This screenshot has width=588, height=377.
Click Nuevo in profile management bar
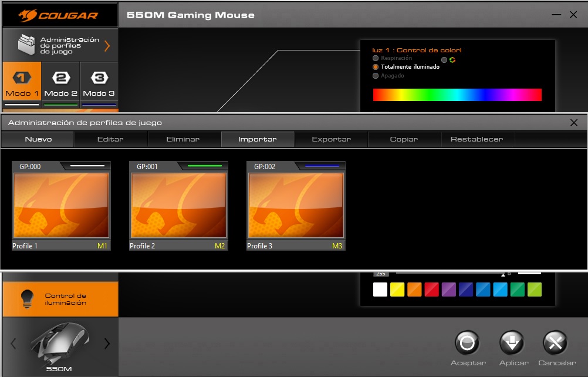pos(38,139)
